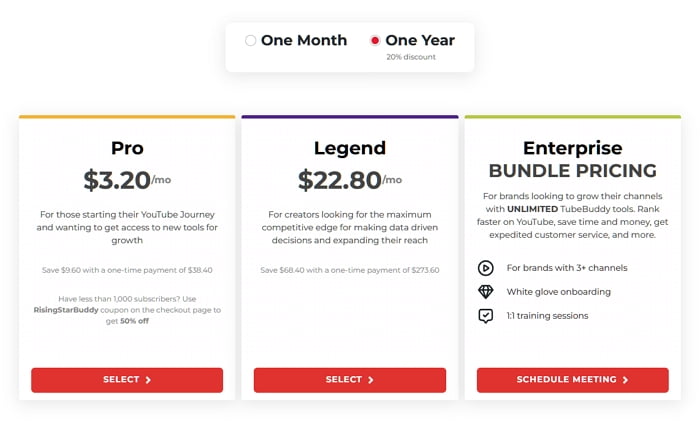Viewport: 700px width, 424px height.
Task: Click the One Month label text
Action: click(304, 40)
